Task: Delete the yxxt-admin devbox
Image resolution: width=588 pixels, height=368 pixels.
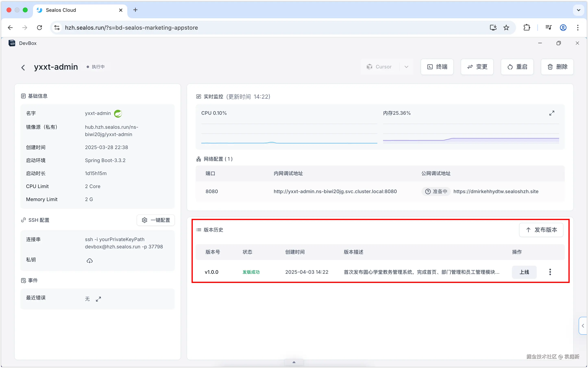Action: click(557, 67)
